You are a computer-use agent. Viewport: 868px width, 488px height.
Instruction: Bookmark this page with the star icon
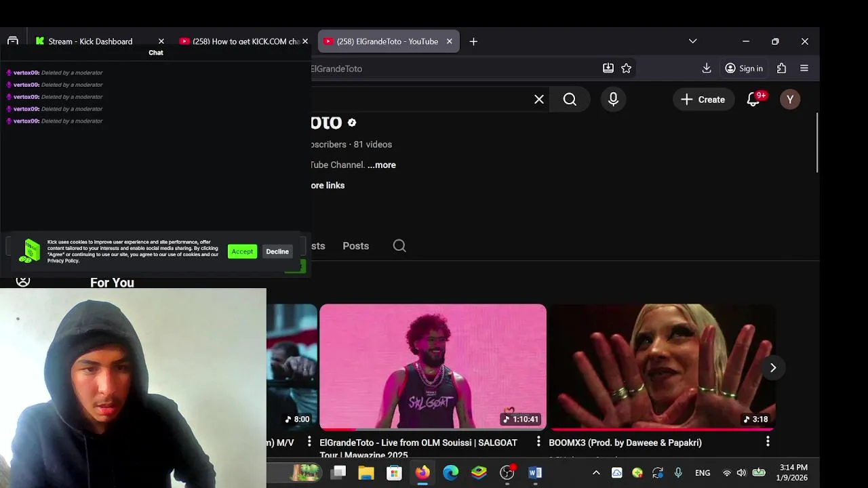pos(627,68)
